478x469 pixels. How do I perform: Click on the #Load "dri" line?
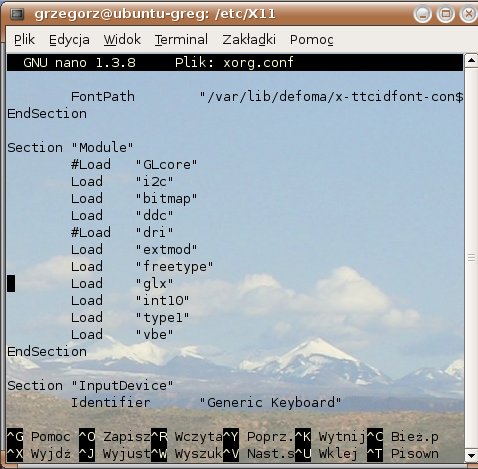(122, 232)
